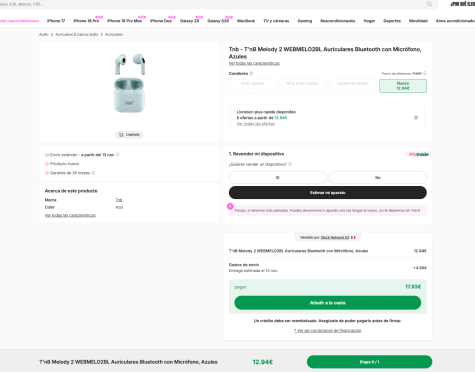The width and height of the screenshot is (475, 372).
Task: Select the Buen estado condition option
Action: 252,86
